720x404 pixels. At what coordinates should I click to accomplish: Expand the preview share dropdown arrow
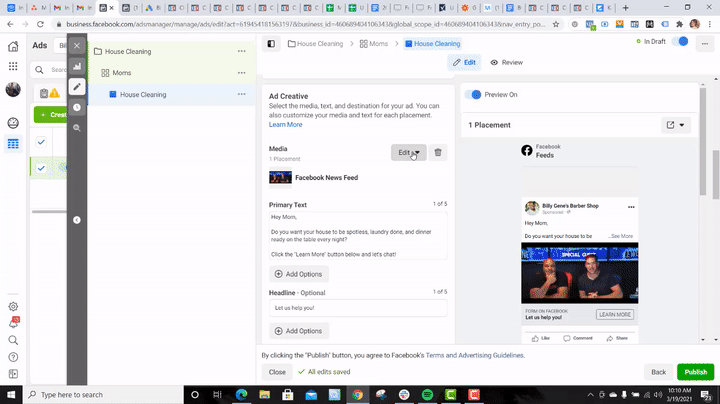point(677,125)
